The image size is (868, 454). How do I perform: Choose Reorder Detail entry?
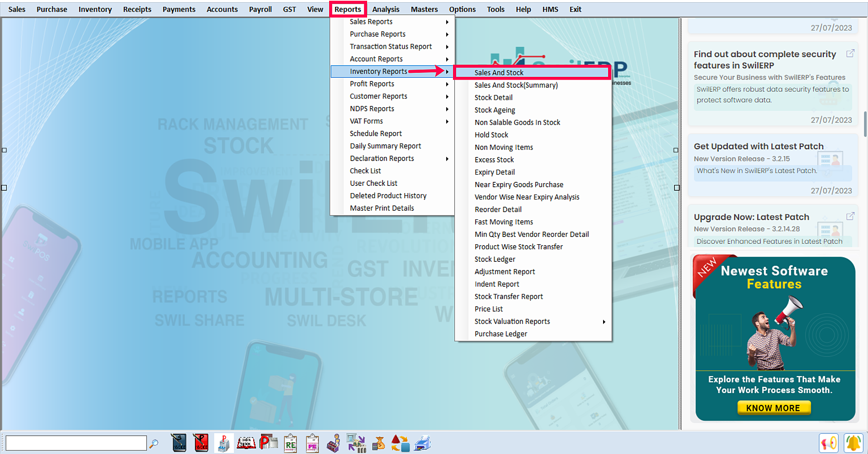tap(498, 209)
